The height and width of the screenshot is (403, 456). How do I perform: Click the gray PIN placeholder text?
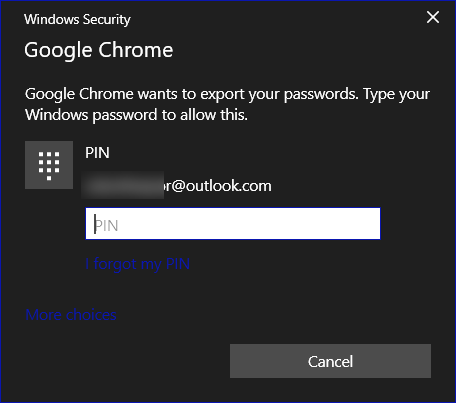(107, 226)
